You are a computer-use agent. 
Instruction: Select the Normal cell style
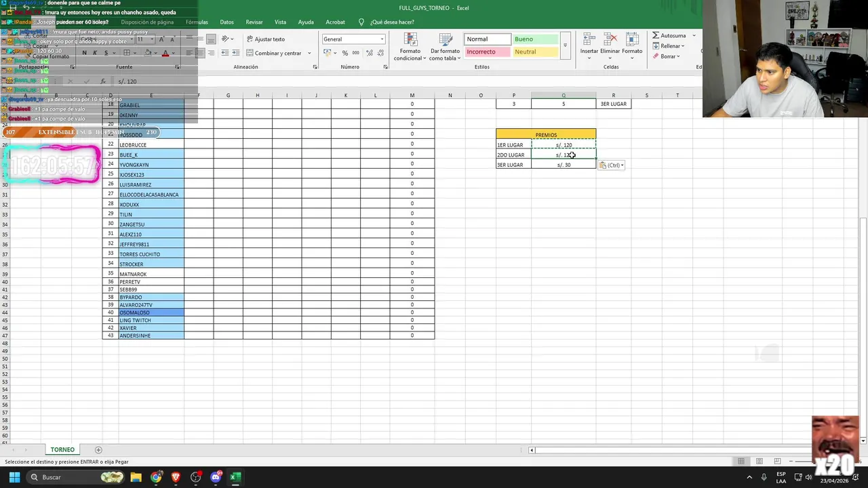pyautogui.click(x=488, y=39)
